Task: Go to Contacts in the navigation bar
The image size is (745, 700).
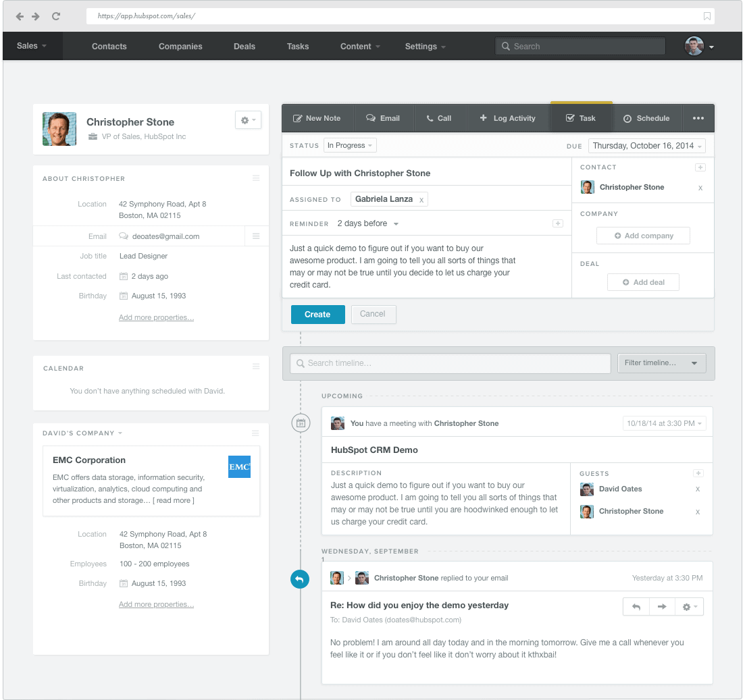Action: click(109, 47)
